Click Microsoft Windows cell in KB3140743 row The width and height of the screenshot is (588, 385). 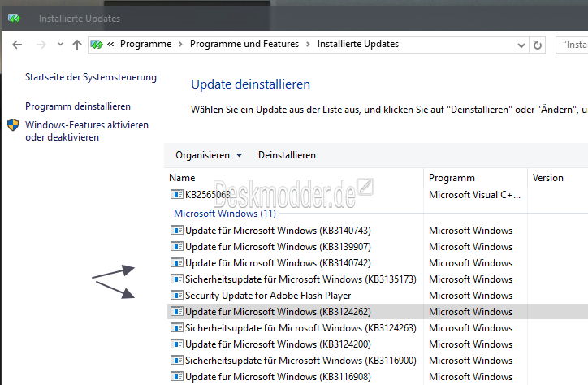coord(470,230)
